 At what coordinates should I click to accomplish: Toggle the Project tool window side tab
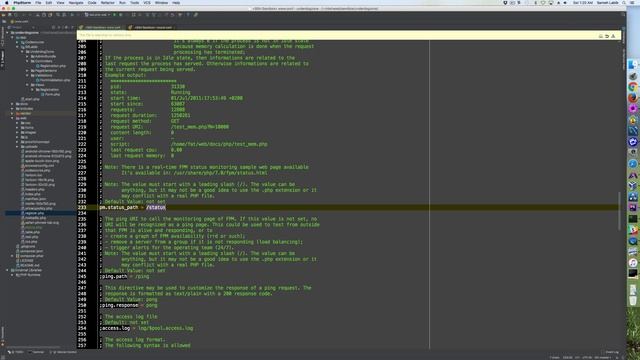[x=2, y=59]
